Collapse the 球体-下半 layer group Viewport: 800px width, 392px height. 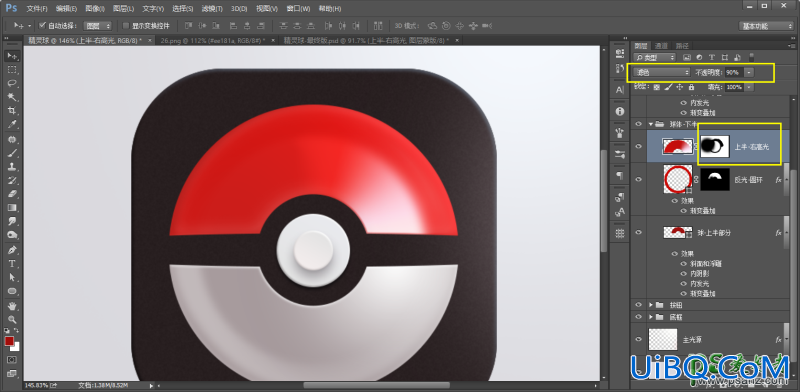651,124
